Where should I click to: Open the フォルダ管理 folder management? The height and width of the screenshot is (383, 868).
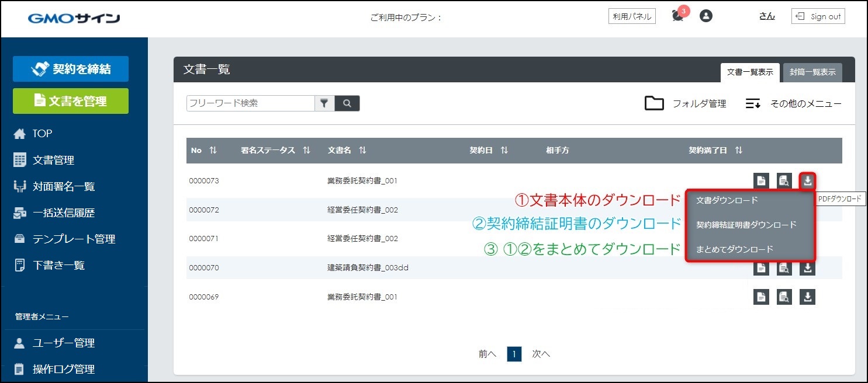tap(685, 104)
